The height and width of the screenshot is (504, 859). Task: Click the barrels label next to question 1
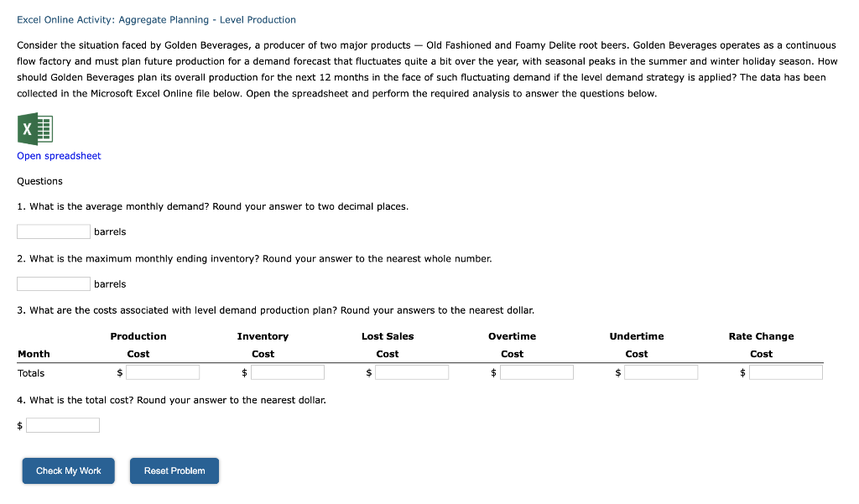(x=112, y=231)
